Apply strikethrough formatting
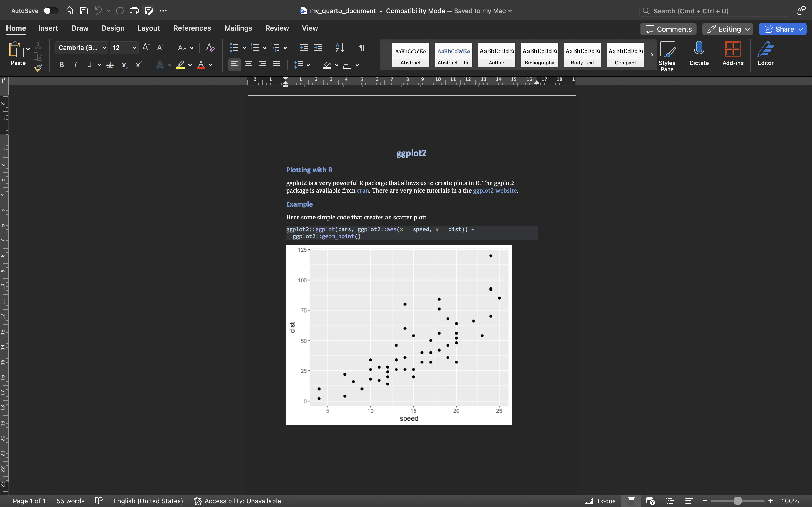 pyautogui.click(x=110, y=64)
